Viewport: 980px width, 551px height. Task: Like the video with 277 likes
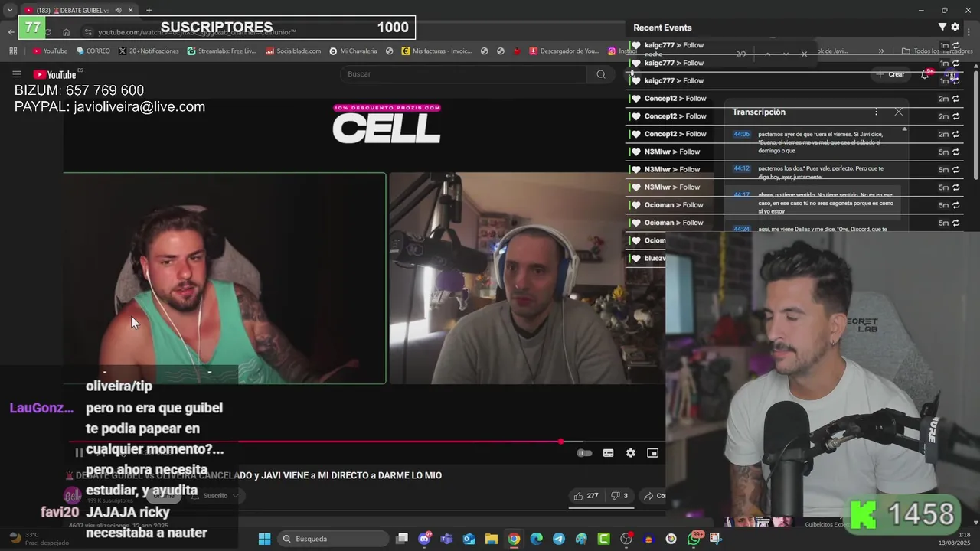coord(586,496)
